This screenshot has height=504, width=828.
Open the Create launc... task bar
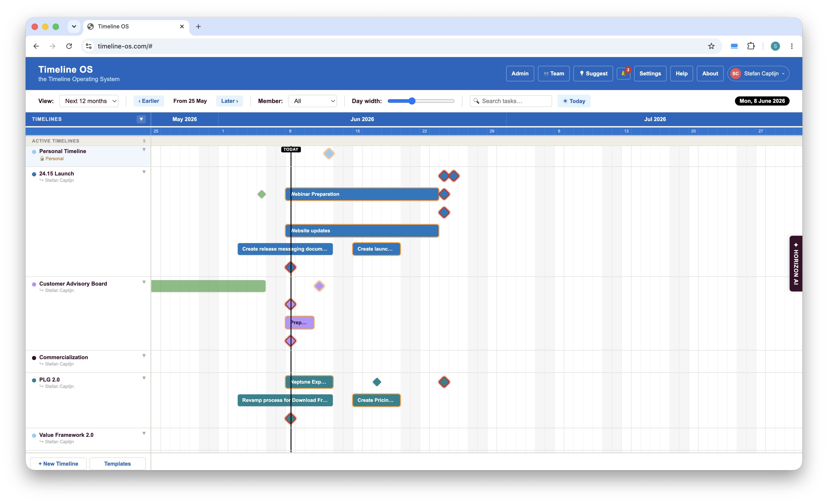point(376,249)
